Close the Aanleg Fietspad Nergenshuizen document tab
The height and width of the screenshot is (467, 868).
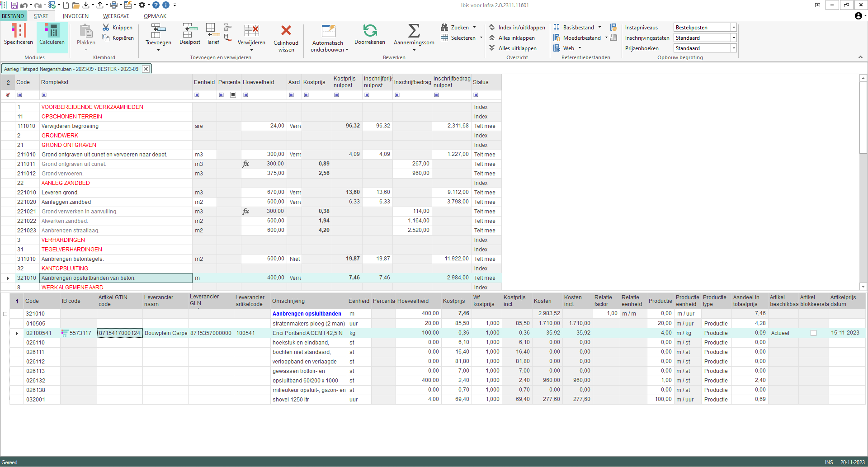pos(146,69)
